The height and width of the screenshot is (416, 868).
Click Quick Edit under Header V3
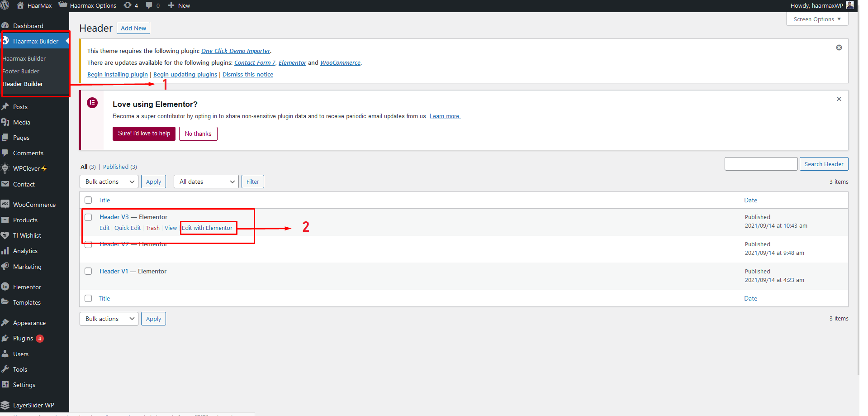point(128,228)
